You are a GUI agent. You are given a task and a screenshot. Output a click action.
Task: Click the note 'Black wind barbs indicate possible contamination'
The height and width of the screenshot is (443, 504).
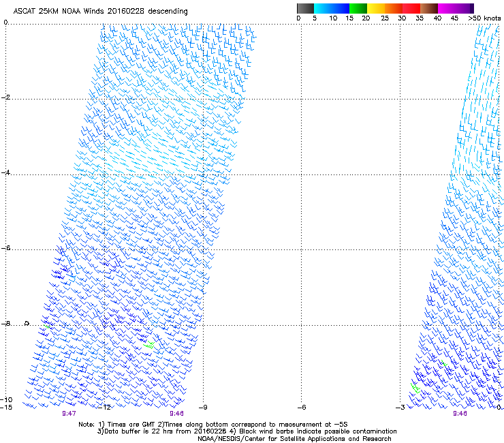pyautogui.click(x=318, y=431)
